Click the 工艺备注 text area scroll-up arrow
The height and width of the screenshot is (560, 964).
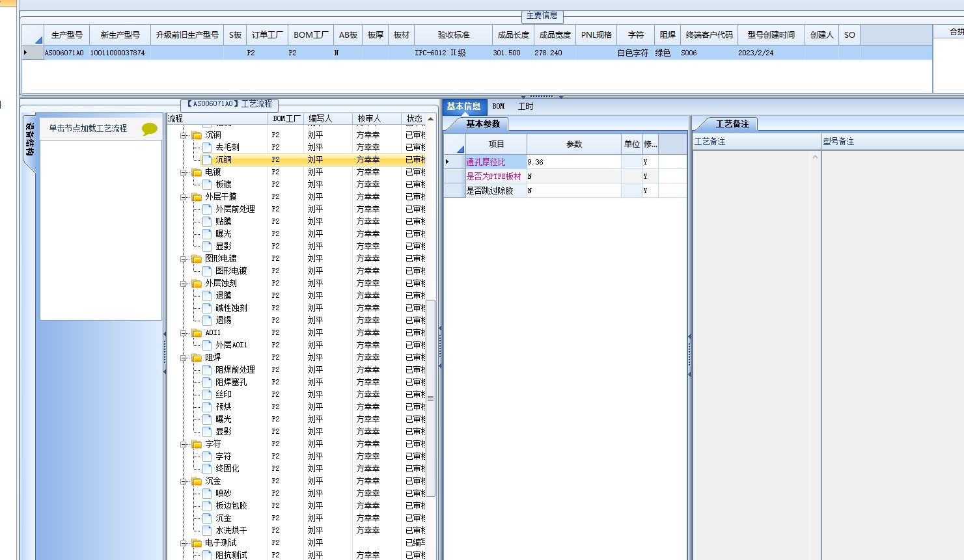[815, 157]
